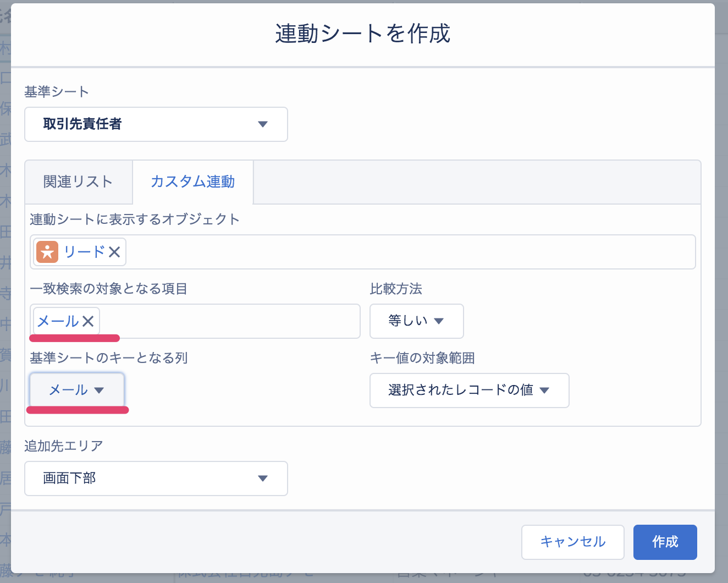
Task: Remove the リード object tag
Action: click(x=114, y=252)
